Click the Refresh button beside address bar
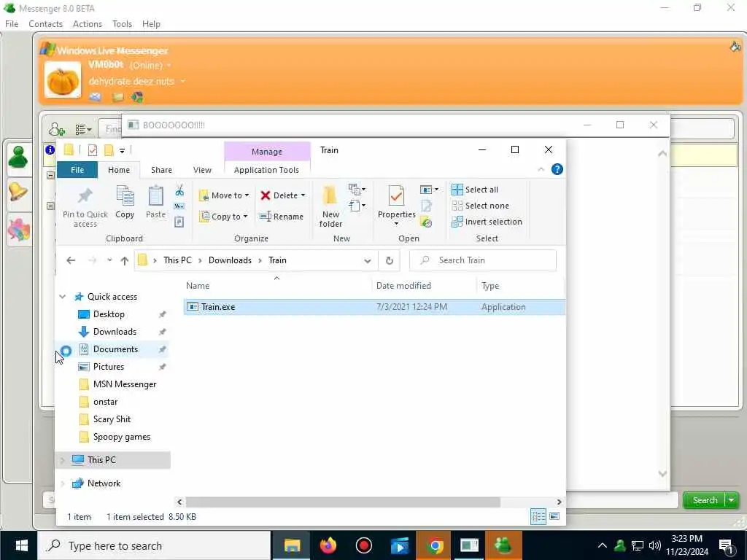This screenshot has height=560, width=747. [x=390, y=260]
